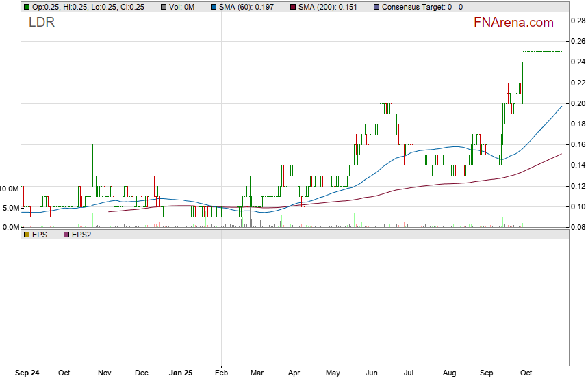Viewport: 588px width, 387px height.
Task: Open the FNArena.com watermark link
Action: pyautogui.click(x=513, y=23)
